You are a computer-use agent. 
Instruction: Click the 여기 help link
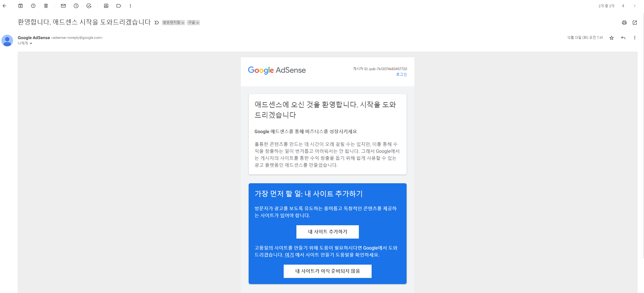[289, 255]
